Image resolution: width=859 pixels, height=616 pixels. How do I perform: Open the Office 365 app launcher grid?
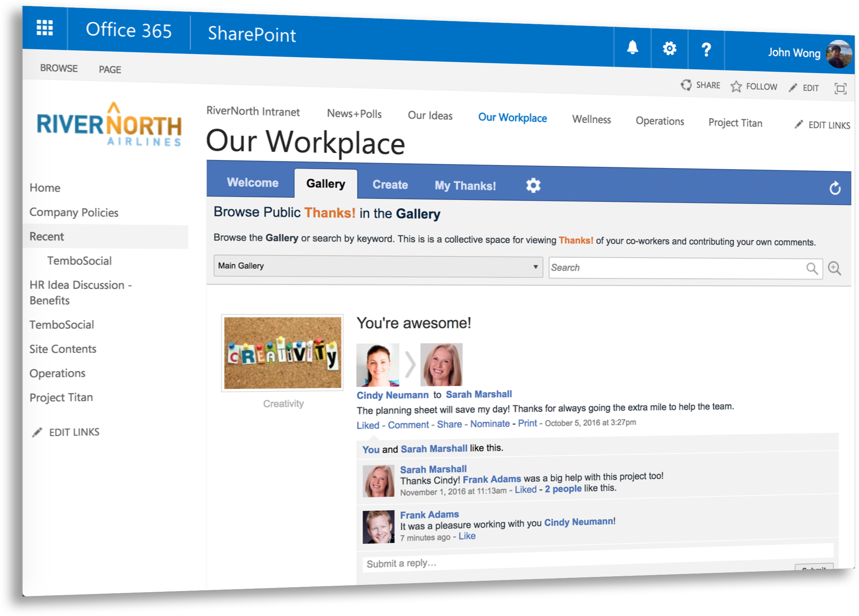coord(44,28)
